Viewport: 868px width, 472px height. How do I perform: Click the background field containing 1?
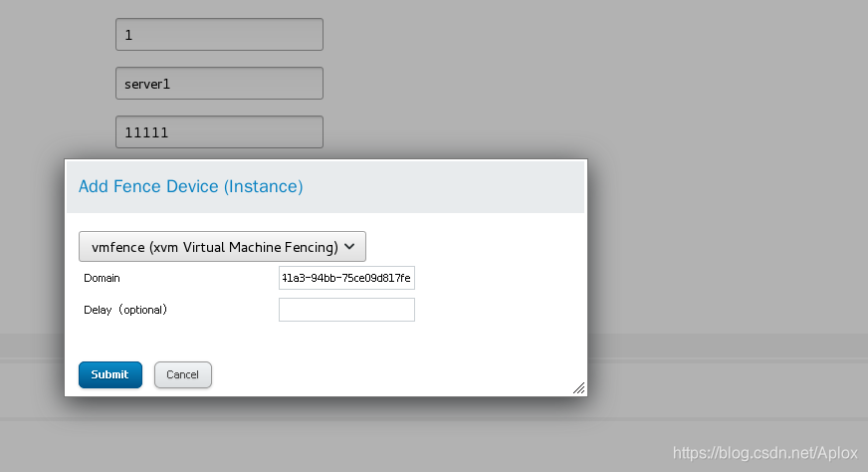tap(219, 34)
